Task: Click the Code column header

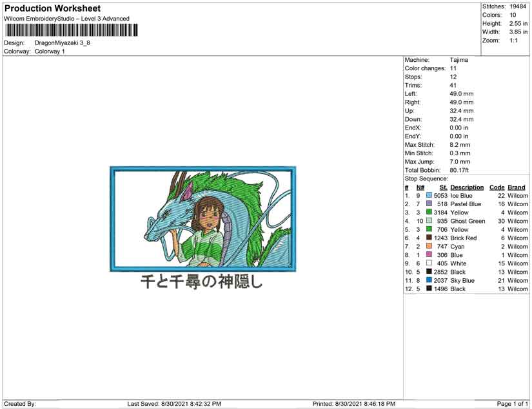Action: click(x=497, y=187)
